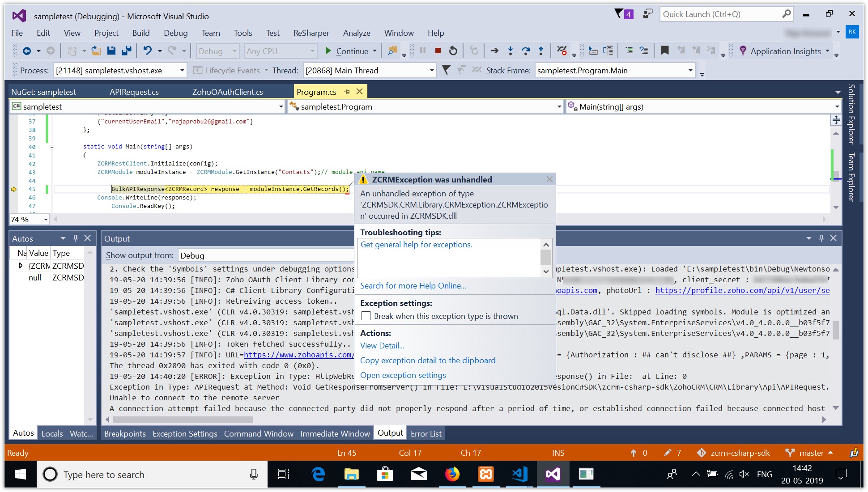
Task: Stop debugging with the red square
Action: 438,51
